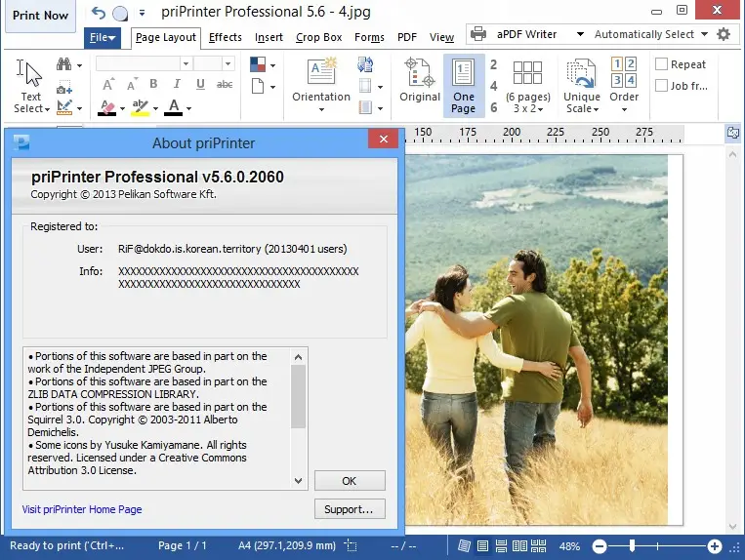Open the Forms tab

[369, 37]
